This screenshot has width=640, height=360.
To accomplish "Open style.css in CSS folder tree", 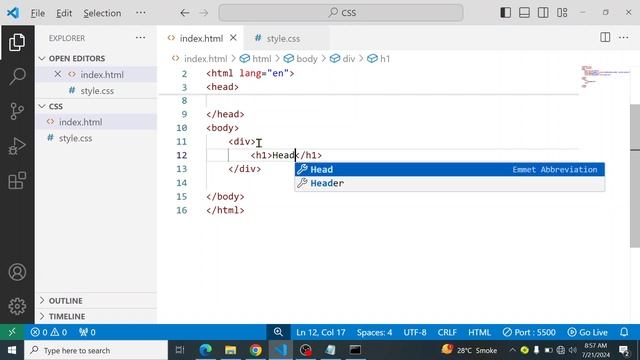I will (x=96, y=138).
